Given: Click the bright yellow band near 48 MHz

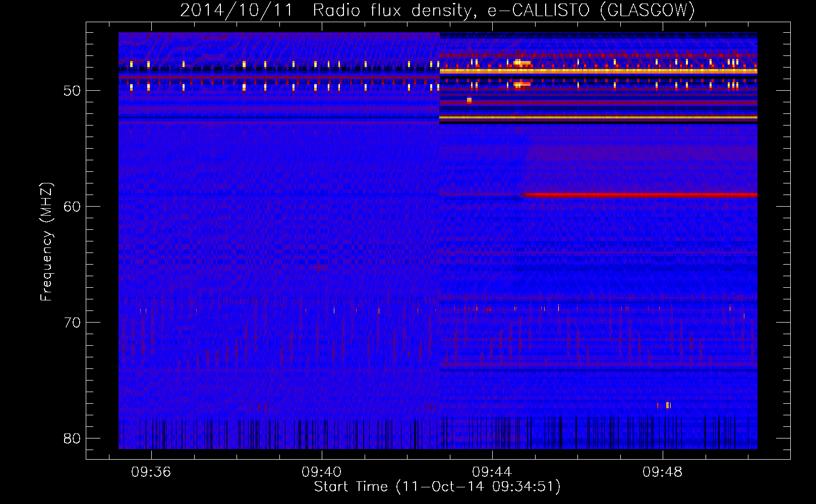Looking at the screenshot, I should [598, 71].
